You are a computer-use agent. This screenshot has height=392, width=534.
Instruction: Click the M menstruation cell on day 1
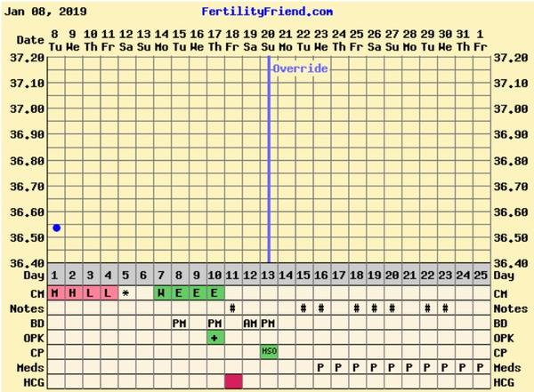(x=55, y=293)
